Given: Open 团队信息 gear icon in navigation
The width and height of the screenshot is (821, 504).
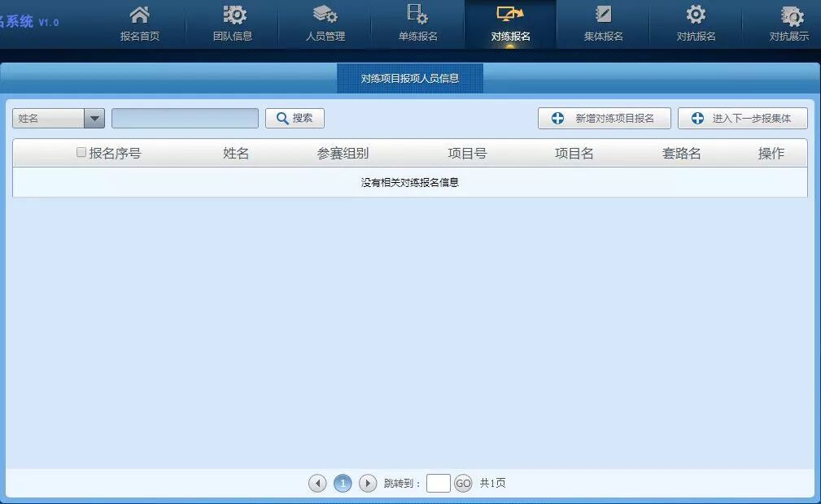Looking at the screenshot, I should click(x=234, y=15).
